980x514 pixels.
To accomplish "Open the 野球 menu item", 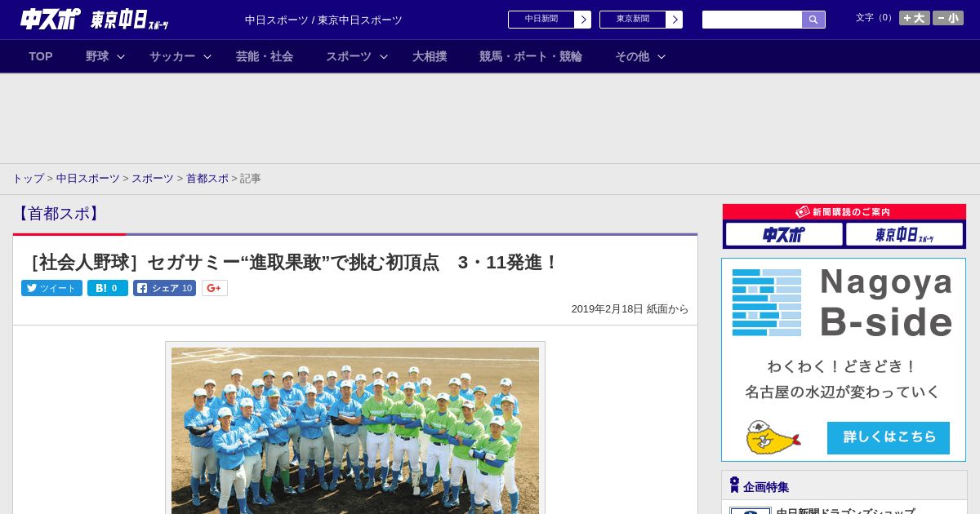I will point(97,56).
